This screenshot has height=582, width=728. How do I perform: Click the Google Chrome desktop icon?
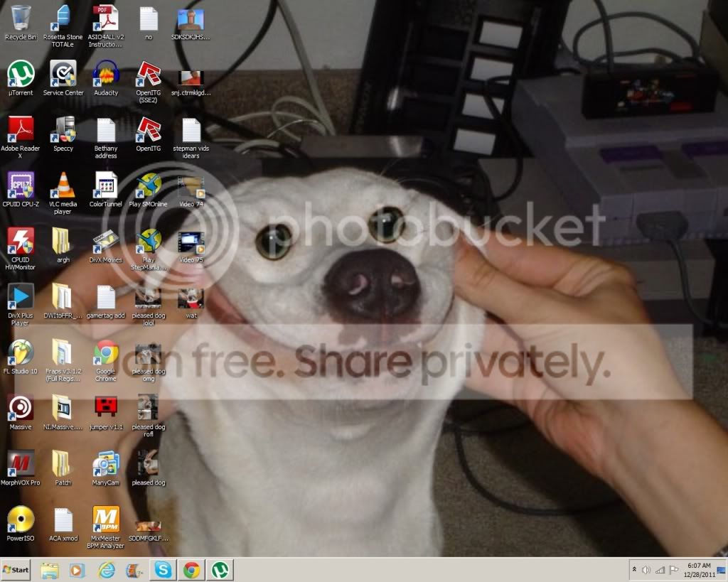tap(106, 352)
